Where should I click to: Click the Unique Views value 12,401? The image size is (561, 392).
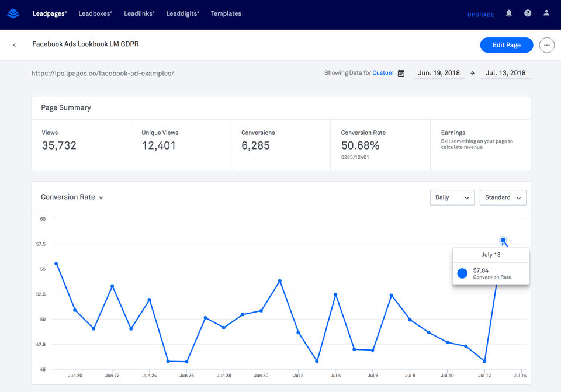click(159, 145)
